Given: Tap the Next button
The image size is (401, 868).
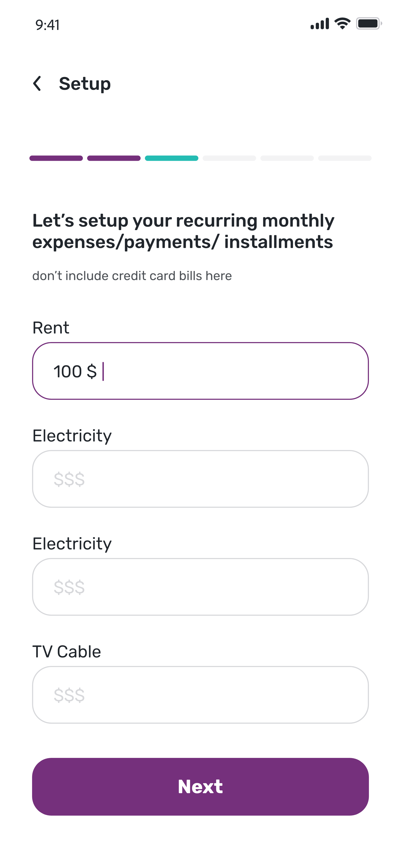Looking at the screenshot, I should 201,787.
